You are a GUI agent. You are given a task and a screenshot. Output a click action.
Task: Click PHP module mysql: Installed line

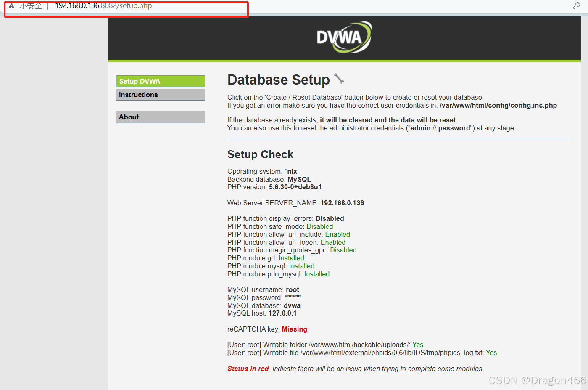pos(271,266)
